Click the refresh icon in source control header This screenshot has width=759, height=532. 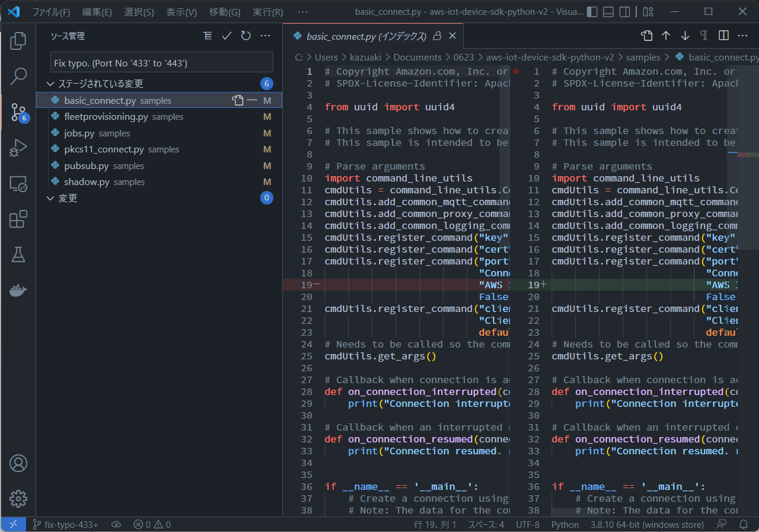[x=245, y=36]
